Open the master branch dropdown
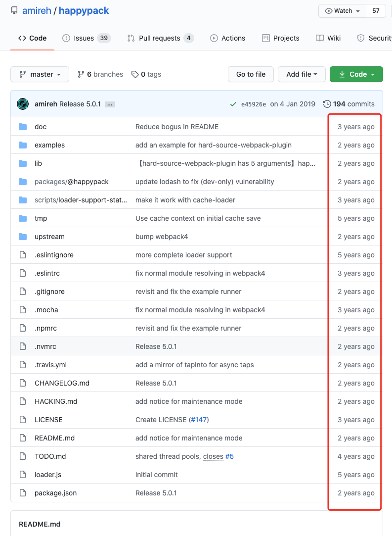The width and height of the screenshot is (392, 536). click(40, 74)
